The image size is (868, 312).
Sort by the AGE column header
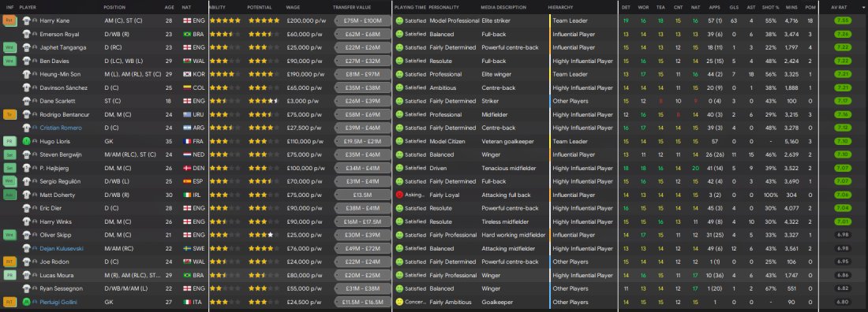[x=169, y=7]
